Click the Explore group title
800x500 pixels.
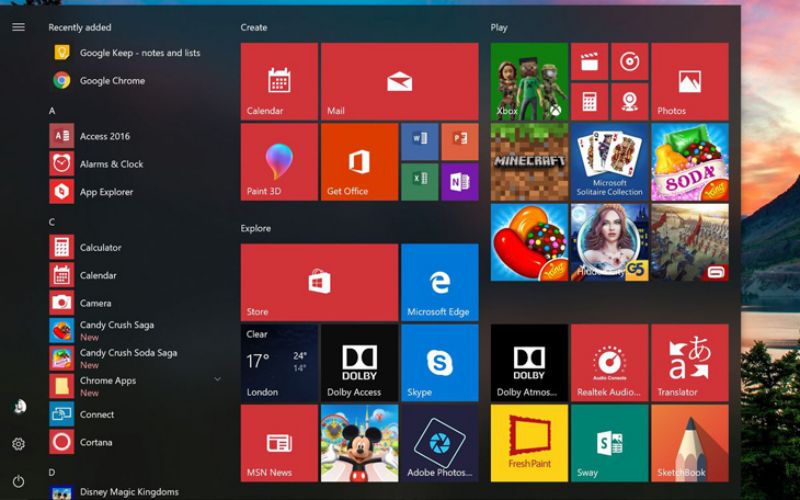pyautogui.click(x=256, y=229)
